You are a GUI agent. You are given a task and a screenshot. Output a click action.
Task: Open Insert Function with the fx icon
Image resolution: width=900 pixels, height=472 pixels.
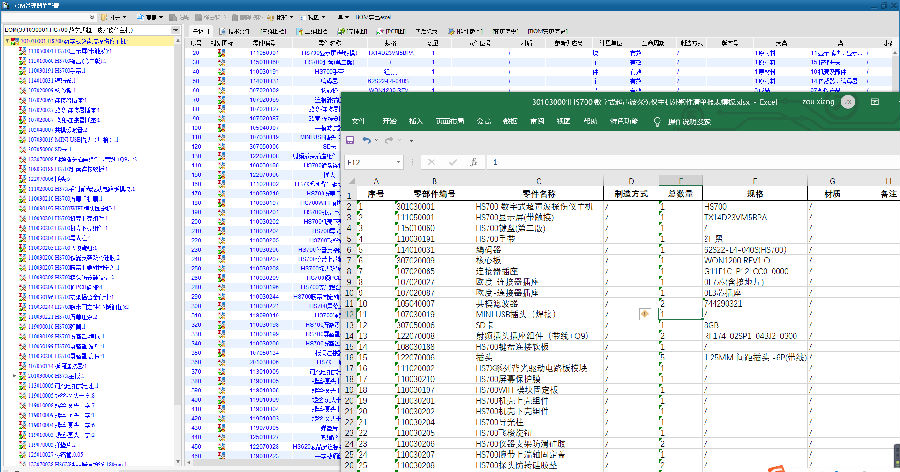[x=473, y=161]
